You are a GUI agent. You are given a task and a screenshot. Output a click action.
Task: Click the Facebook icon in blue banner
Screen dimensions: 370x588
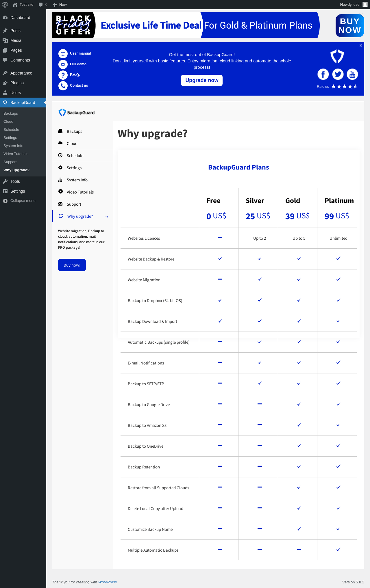(x=323, y=74)
